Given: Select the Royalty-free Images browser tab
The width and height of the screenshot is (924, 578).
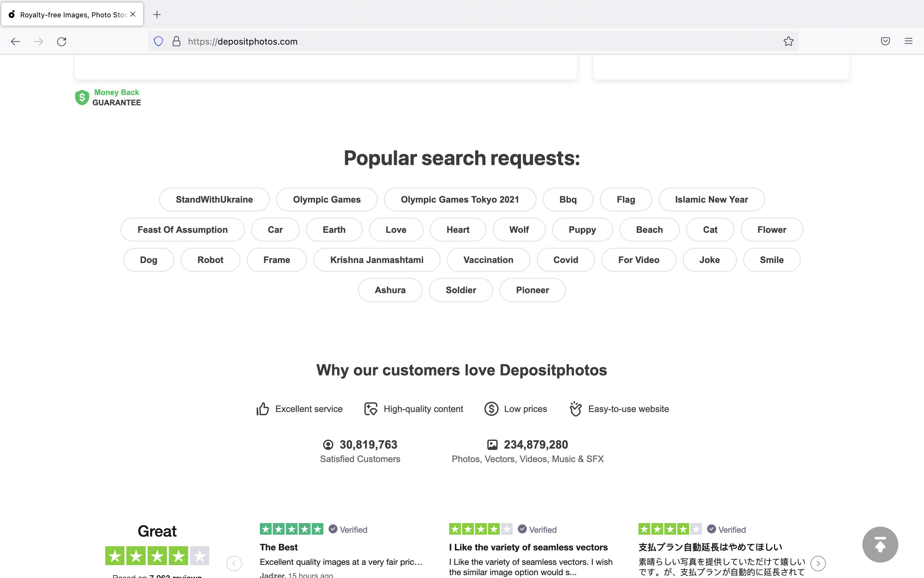Looking at the screenshot, I should tap(72, 14).
